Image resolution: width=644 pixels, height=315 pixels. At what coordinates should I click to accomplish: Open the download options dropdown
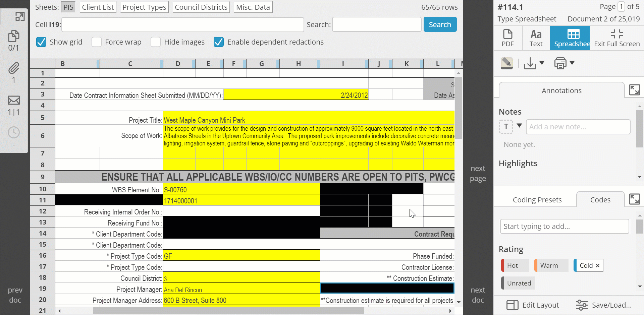(542, 63)
